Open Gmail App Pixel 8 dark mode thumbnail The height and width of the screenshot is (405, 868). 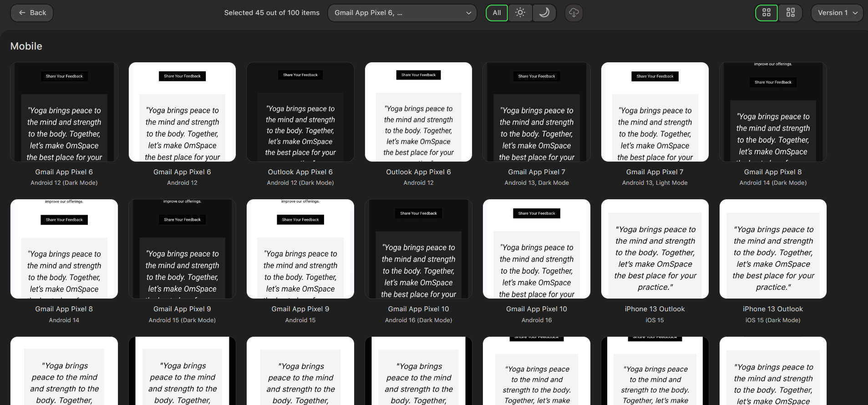[x=773, y=112]
